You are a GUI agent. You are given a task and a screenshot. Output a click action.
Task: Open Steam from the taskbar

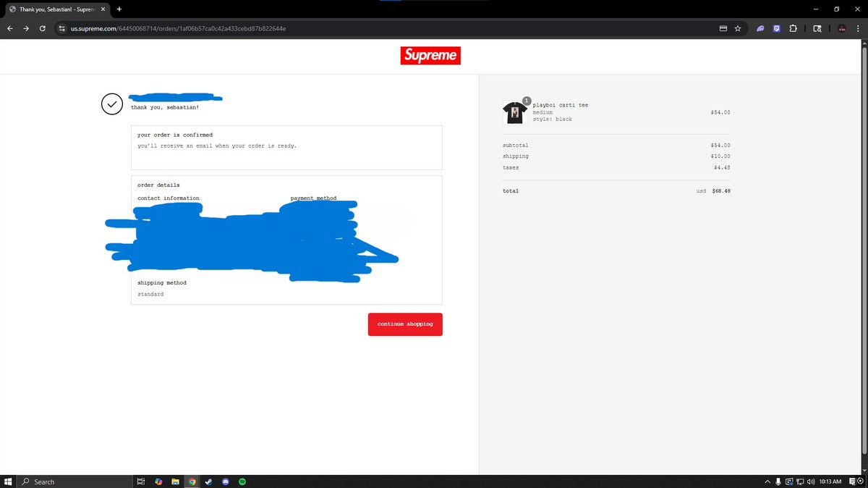tap(209, 481)
